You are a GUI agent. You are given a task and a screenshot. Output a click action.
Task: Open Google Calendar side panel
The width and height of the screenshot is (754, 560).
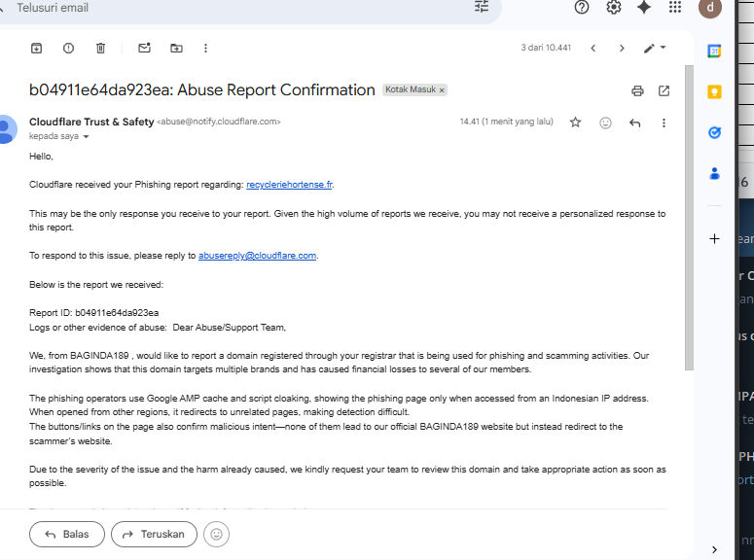pyautogui.click(x=714, y=51)
